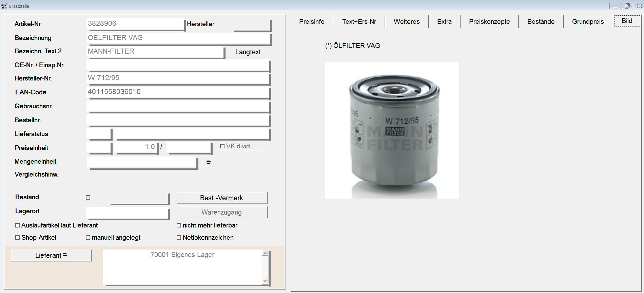Click the EAN-Code field 4011558036010
Image resolution: width=644 pixels, height=293 pixels.
pos(178,93)
